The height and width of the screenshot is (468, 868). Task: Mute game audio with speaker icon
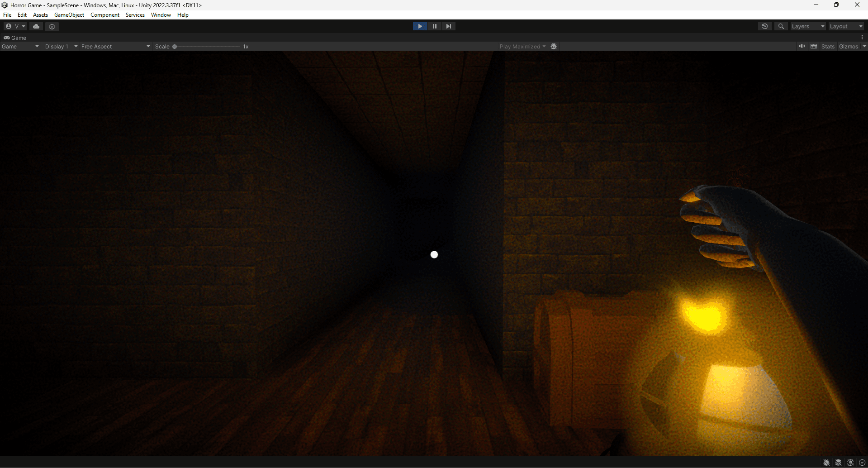click(x=802, y=46)
